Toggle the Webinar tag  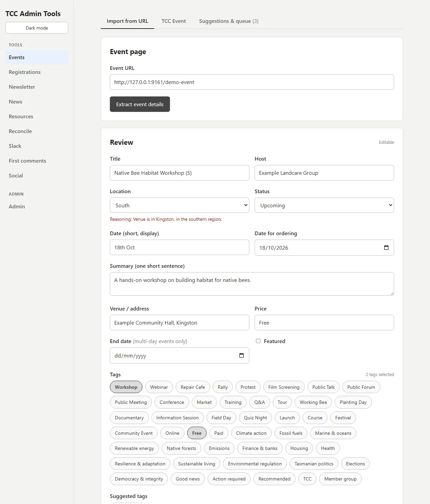[x=159, y=387]
